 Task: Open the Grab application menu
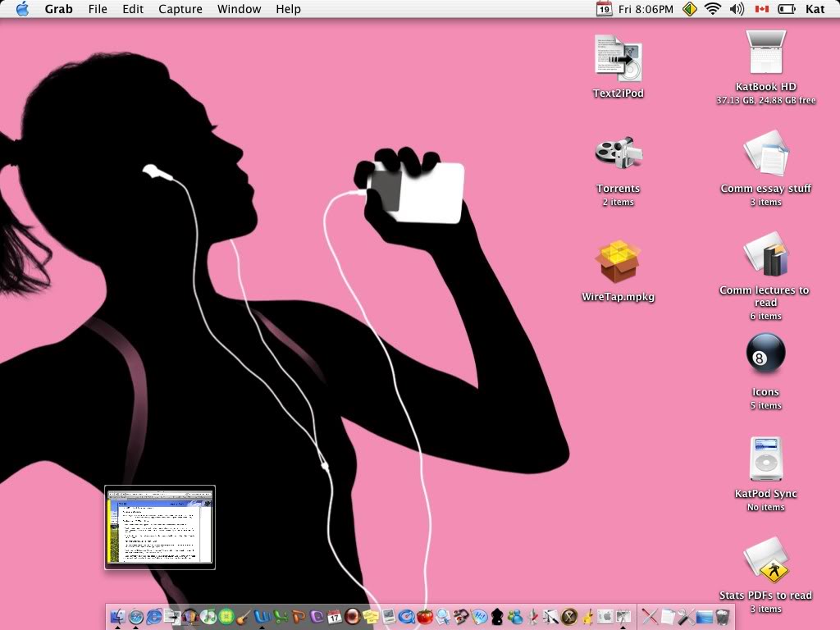pos(58,9)
